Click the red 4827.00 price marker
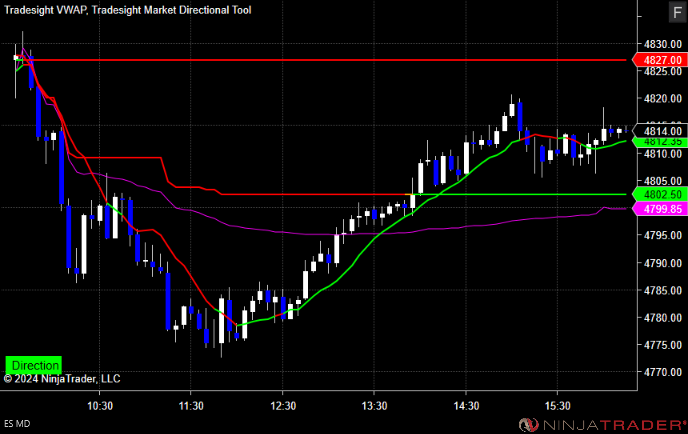Image resolution: width=688 pixels, height=434 pixels. [x=659, y=60]
